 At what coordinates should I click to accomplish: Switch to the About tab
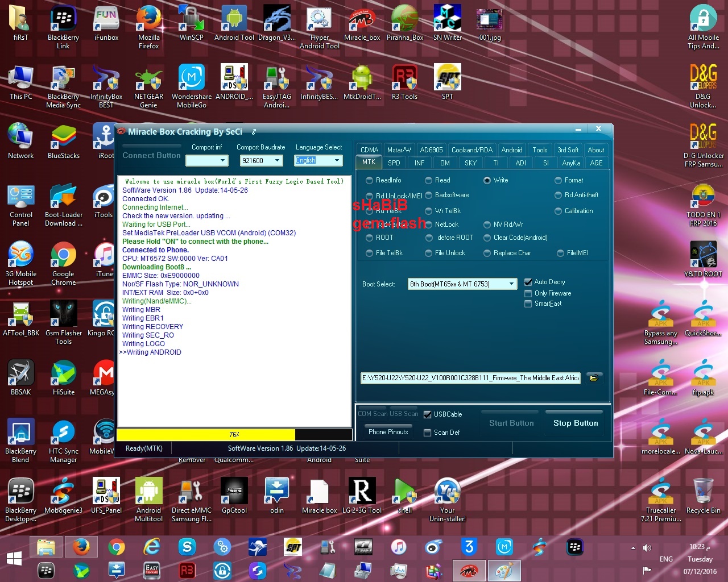(x=596, y=150)
